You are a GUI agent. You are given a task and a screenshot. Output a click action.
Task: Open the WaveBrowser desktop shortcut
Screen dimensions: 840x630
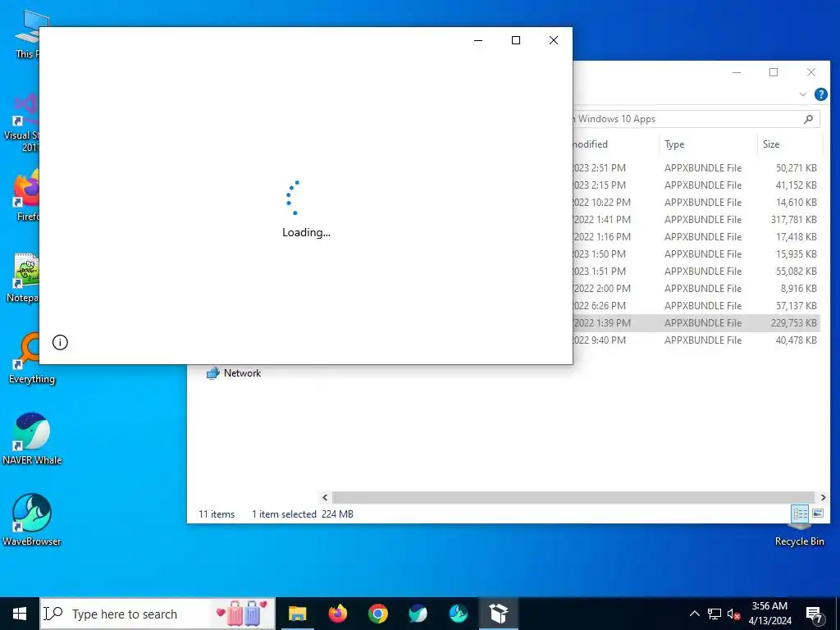click(32, 519)
